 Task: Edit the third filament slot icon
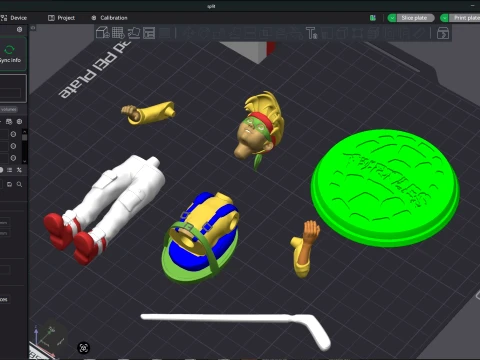point(13,158)
